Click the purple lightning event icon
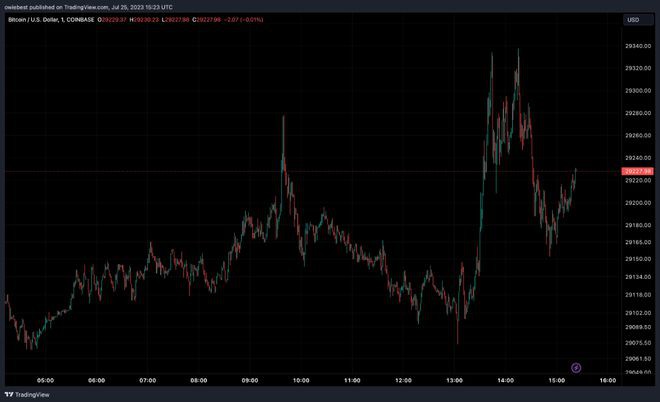The width and height of the screenshot is (660, 402). point(576,368)
